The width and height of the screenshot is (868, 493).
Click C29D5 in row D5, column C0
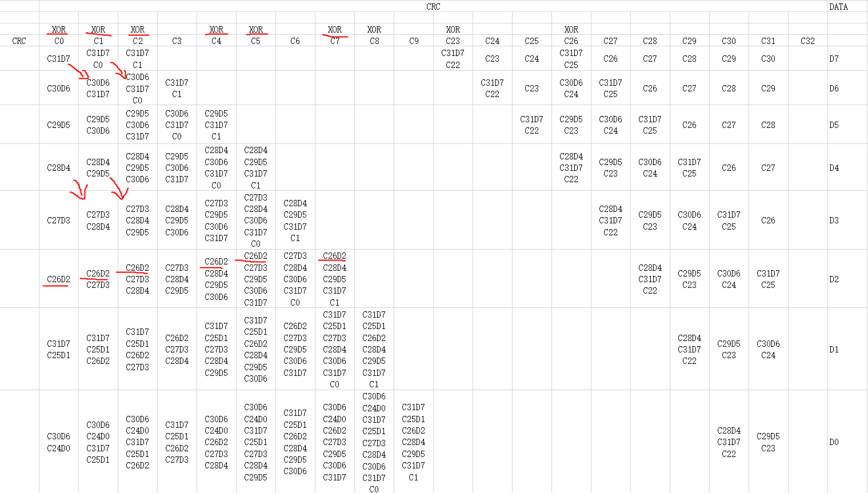(59, 125)
